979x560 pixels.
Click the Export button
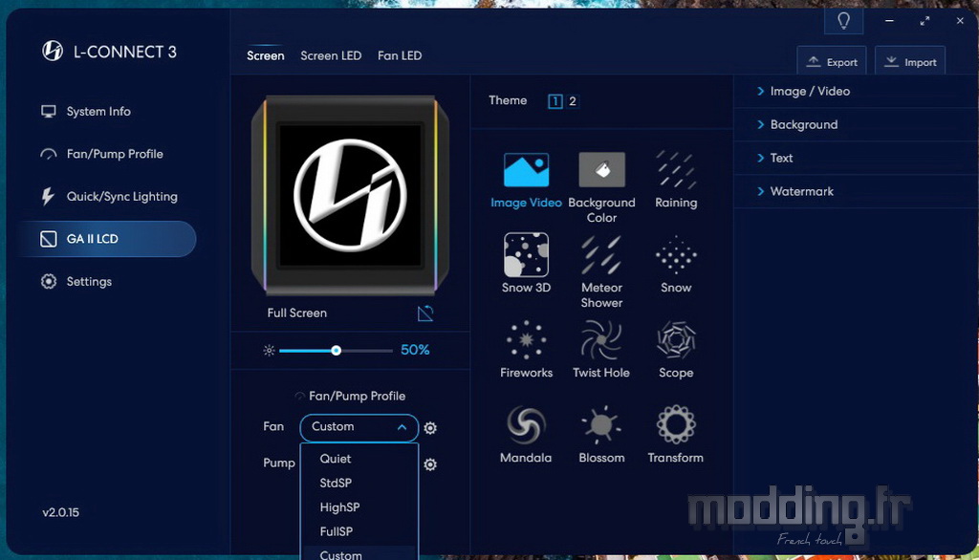pos(832,62)
